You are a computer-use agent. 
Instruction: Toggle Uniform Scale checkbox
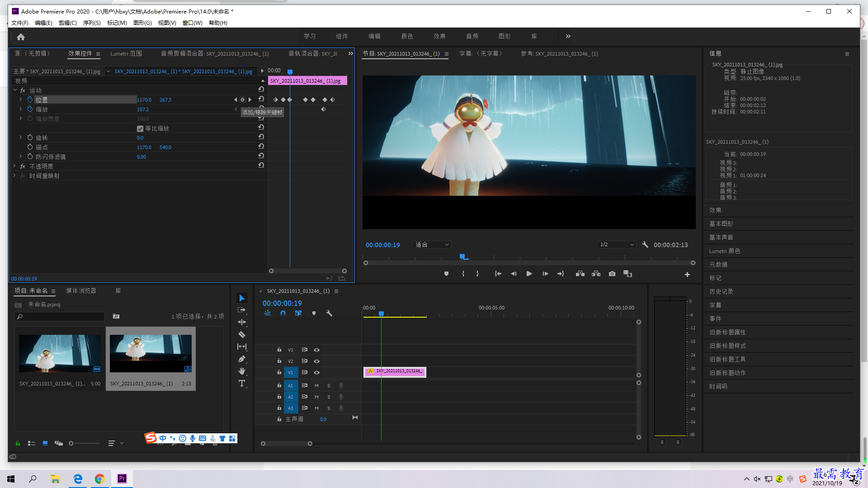click(140, 129)
